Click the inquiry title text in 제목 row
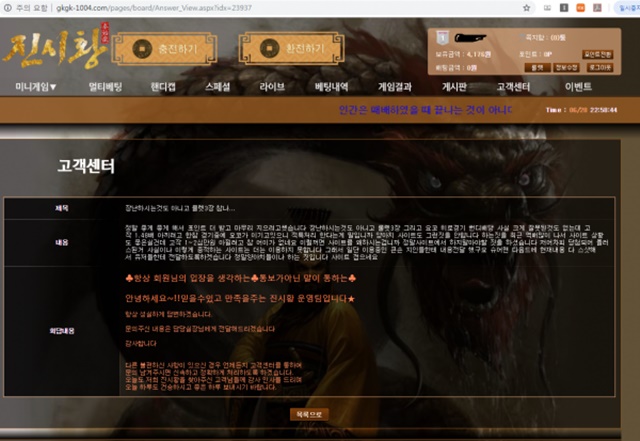This screenshot has height=441, width=640. click(x=180, y=209)
